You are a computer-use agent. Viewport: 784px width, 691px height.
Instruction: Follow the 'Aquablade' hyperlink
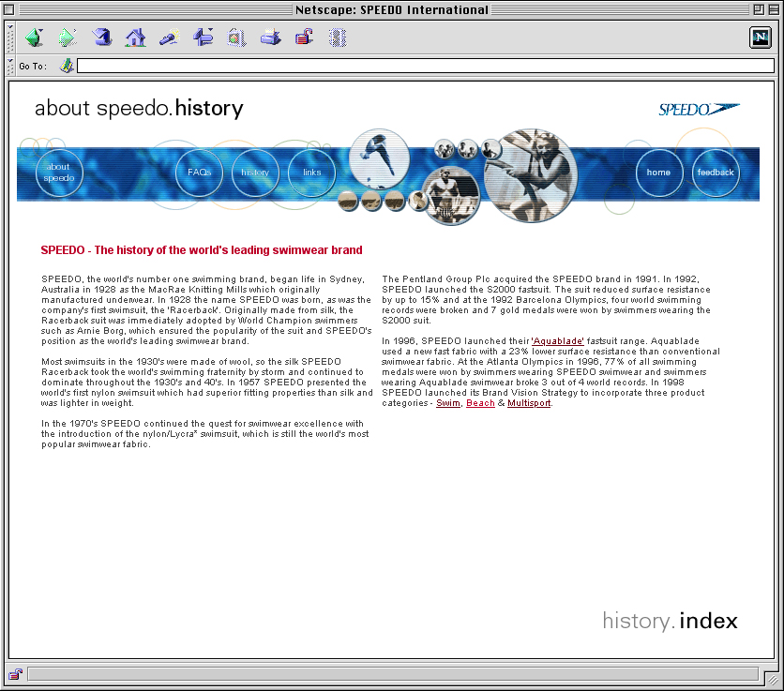point(558,340)
